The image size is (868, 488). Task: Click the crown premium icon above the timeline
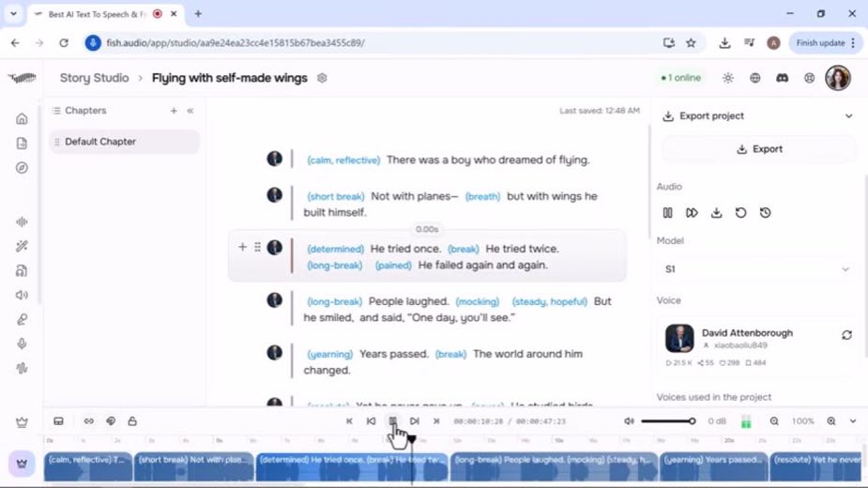[22, 422]
